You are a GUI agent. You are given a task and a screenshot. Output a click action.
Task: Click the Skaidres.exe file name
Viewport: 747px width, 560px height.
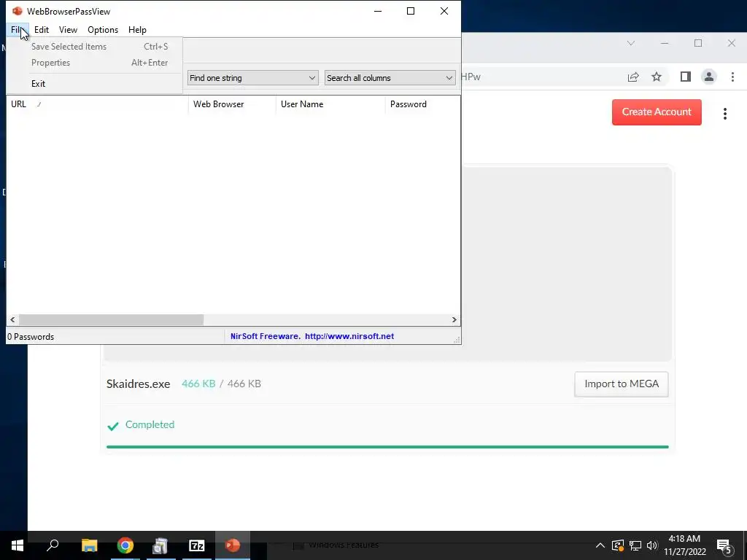point(138,384)
